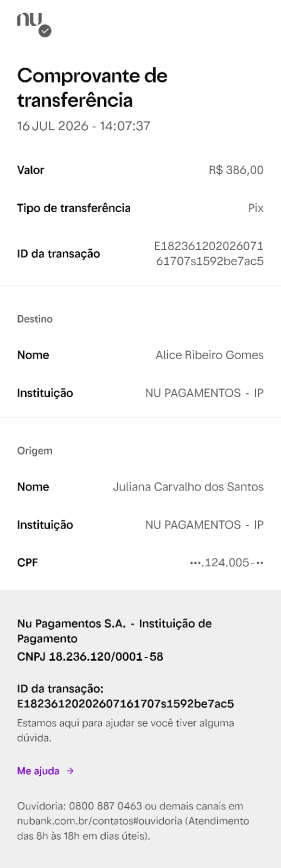Click the sender name Juliana Carvalho dos Santos

[x=188, y=487]
